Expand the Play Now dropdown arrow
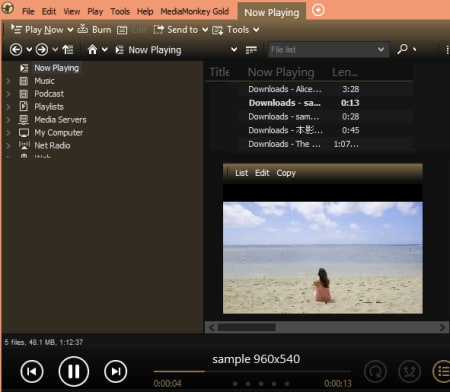The image size is (450, 392). click(x=70, y=30)
